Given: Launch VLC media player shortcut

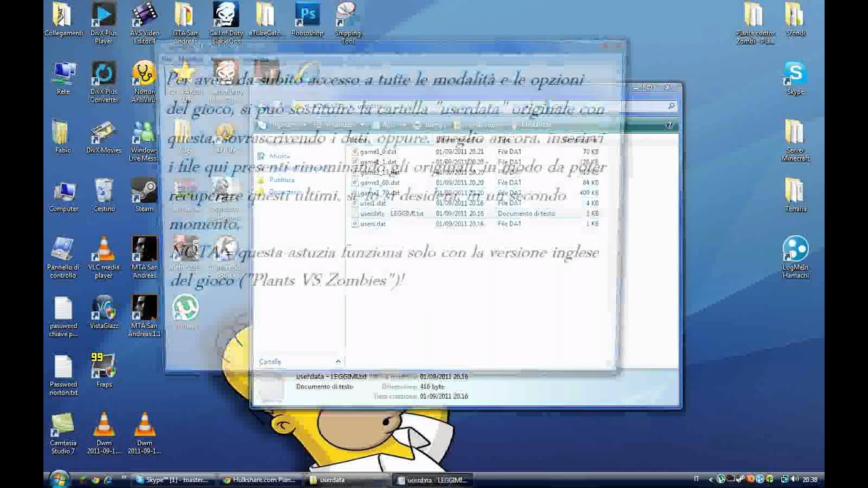Looking at the screenshot, I should point(104,258).
